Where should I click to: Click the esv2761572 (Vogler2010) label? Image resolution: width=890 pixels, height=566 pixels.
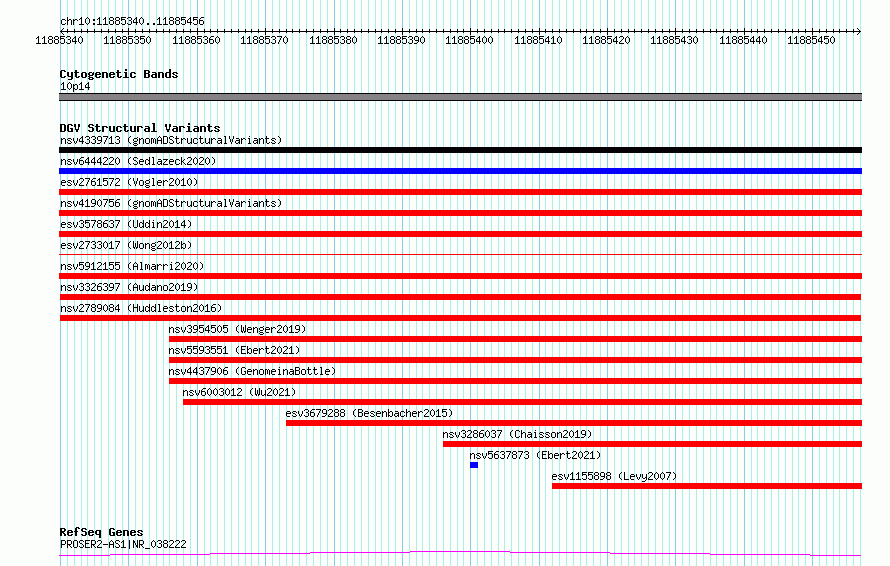click(x=129, y=182)
